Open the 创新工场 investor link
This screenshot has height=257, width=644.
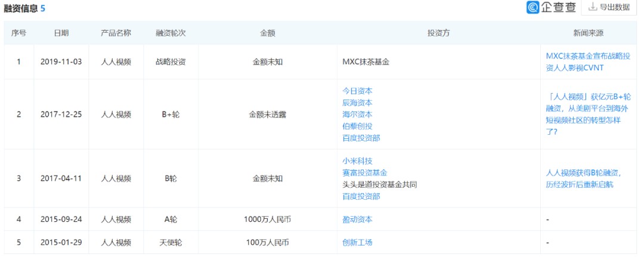pyautogui.click(x=357, y=243)
